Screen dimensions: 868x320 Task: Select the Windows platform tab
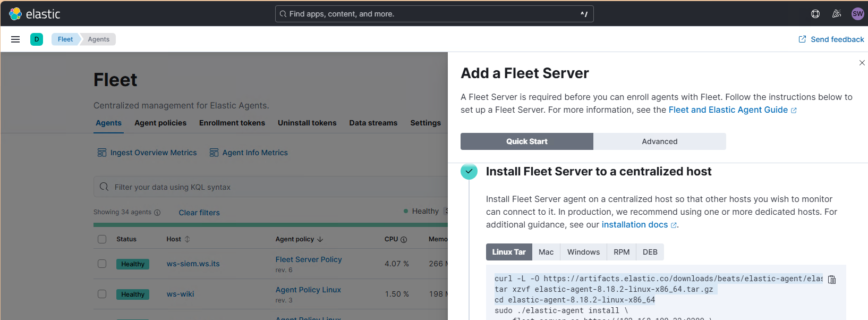583,252
